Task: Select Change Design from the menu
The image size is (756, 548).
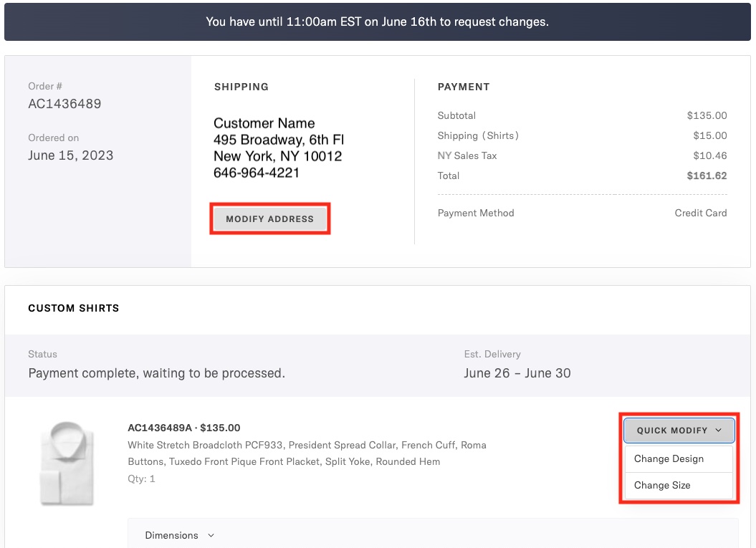Action: pyautogui.click(x=669, y=459)
